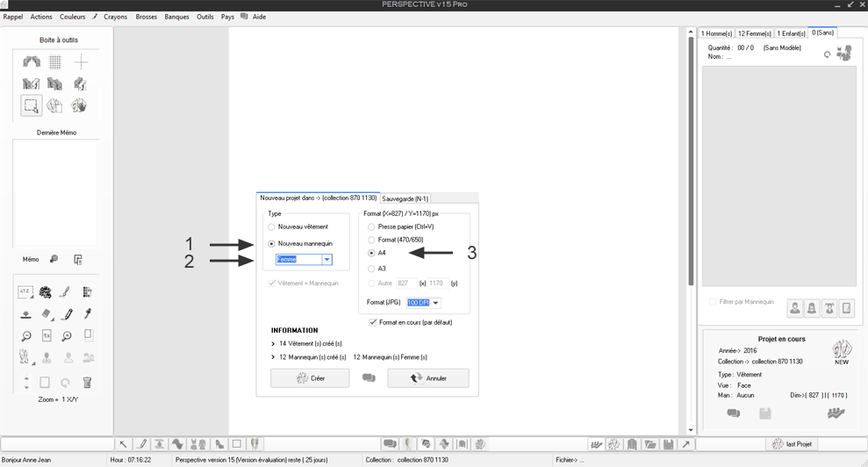868x467 pixels.
Task: Select the grid tool in Boîte à outils
Action: 54,62
